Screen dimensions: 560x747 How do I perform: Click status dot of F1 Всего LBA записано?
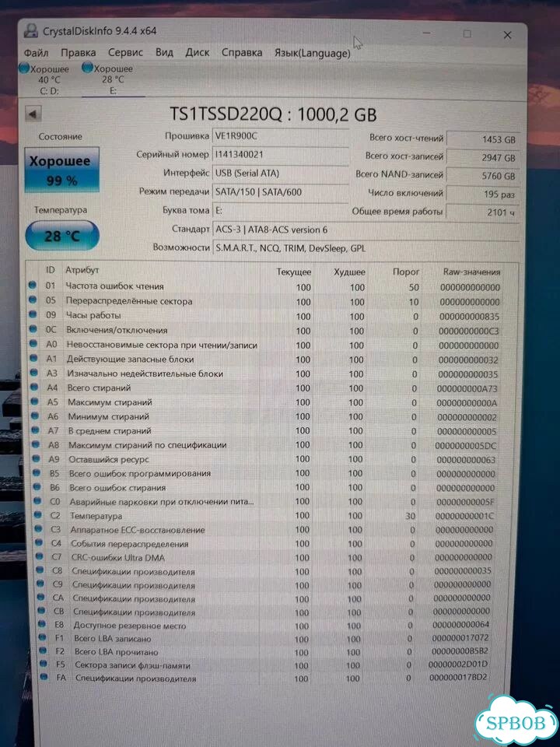tap(43, 637)
